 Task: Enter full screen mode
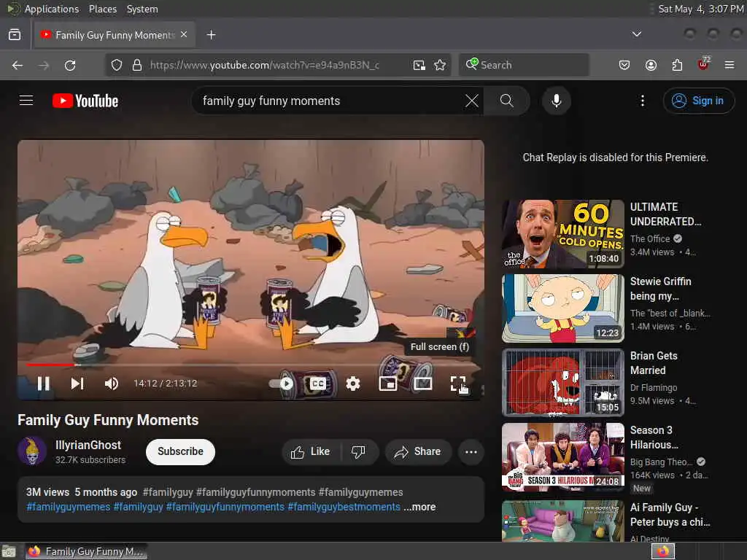(458, 384)
